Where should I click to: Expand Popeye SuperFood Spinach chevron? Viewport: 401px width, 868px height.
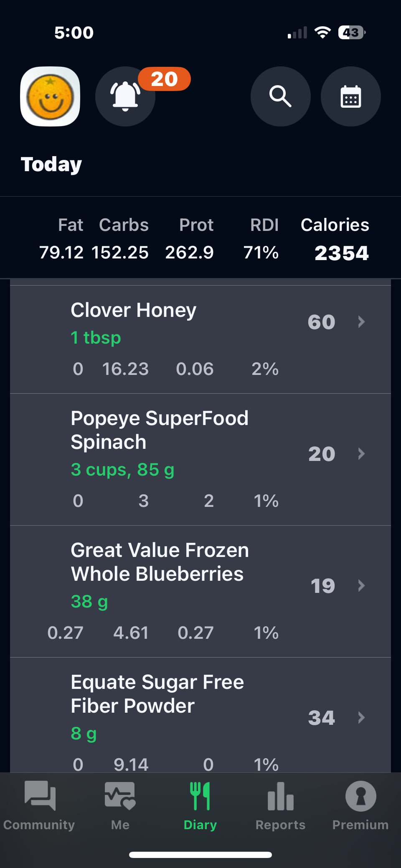pyautogui.click(x=361, y=454)
